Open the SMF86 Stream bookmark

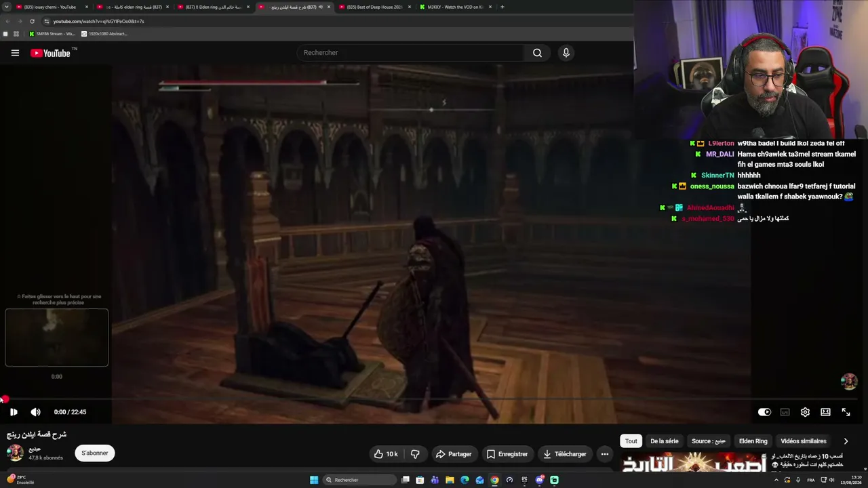pyautogui.click(x=52, y=34)
